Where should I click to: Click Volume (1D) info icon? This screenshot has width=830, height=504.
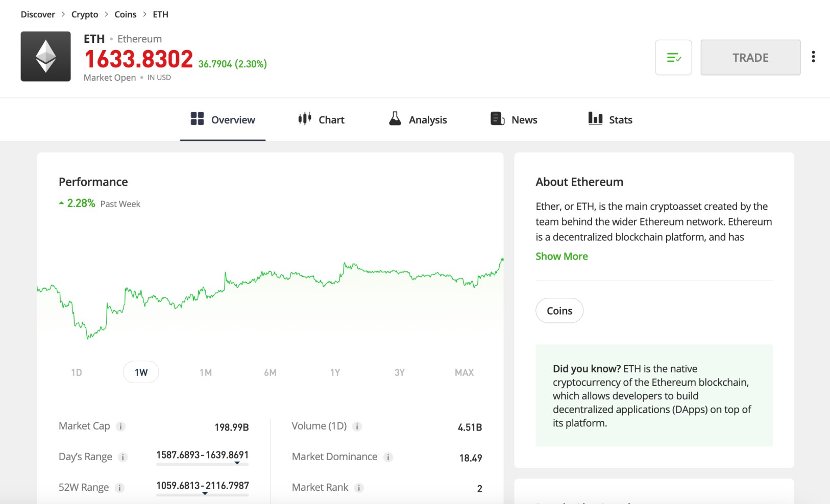[x=357, y=426]
